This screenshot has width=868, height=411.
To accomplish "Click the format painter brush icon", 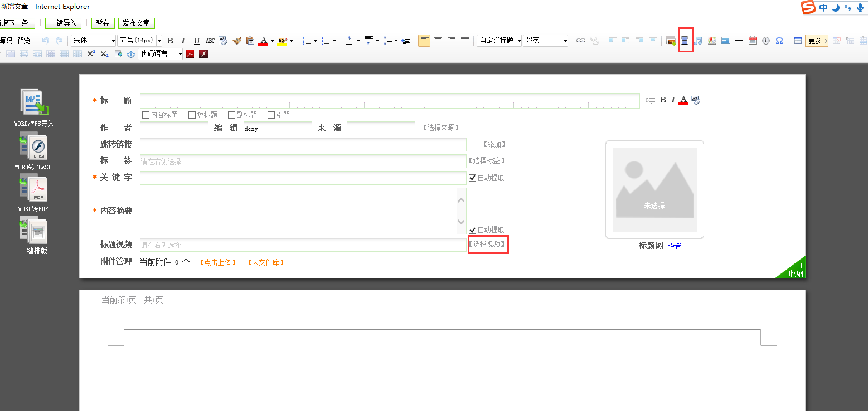I will click(237, 41).
